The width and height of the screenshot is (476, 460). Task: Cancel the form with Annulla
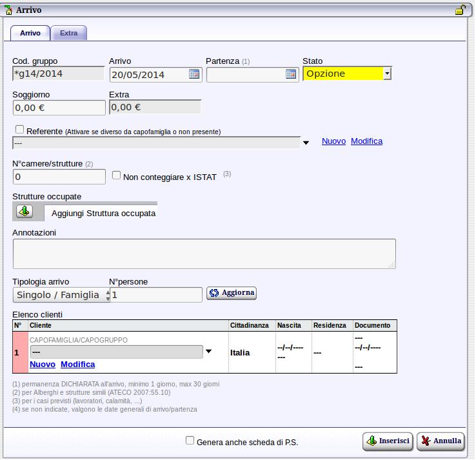(x=441, y=441)
